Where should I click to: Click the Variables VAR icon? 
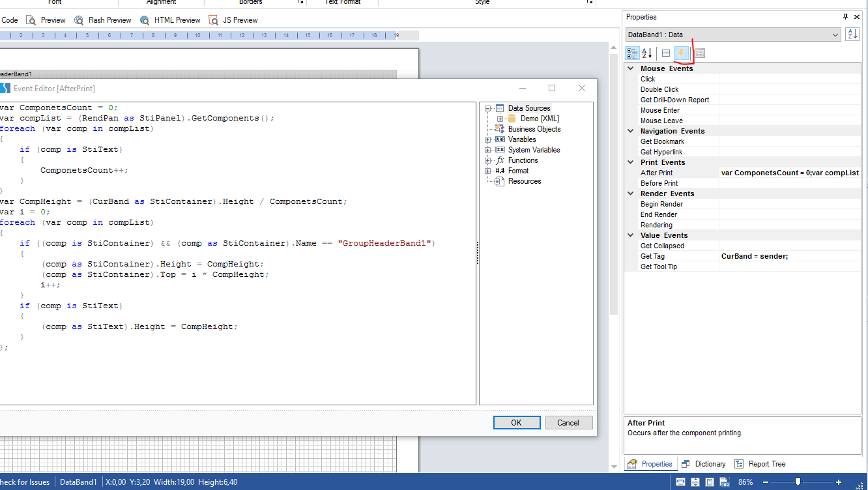[x=500, y=139]
